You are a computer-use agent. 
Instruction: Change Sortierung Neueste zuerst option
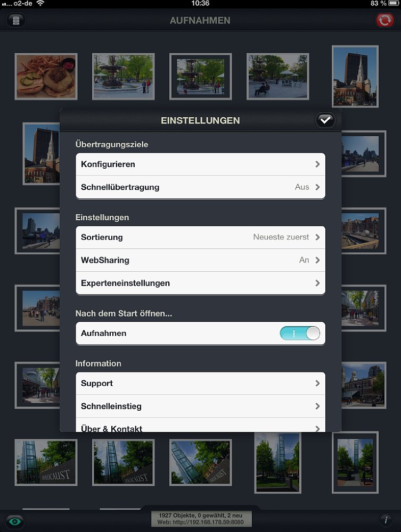(x=200, y=237)
